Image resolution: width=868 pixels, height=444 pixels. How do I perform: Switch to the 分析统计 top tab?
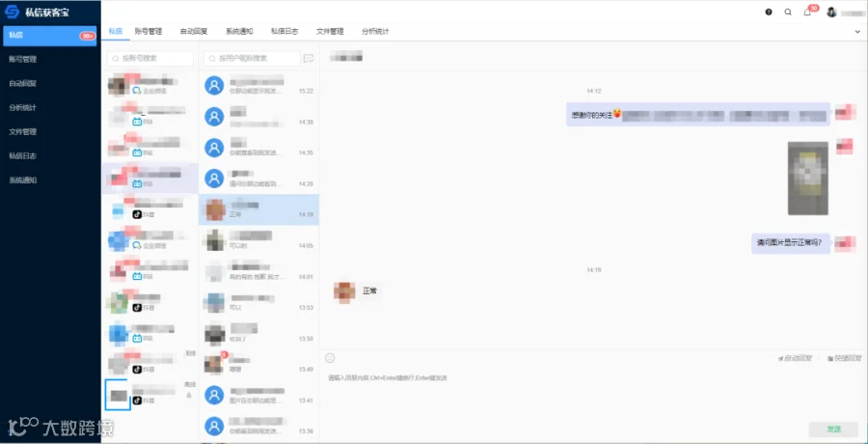(x=375, y=32)
